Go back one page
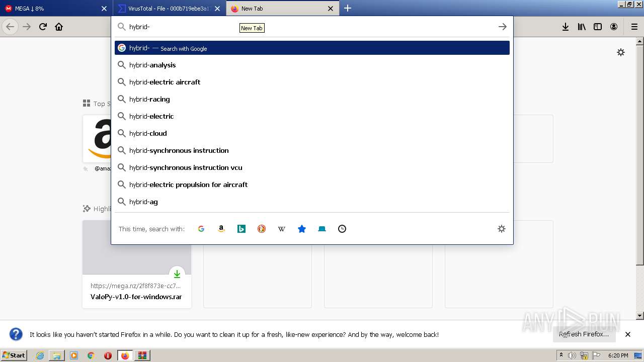This screenshot has width=644, height=362. [10, 27]
